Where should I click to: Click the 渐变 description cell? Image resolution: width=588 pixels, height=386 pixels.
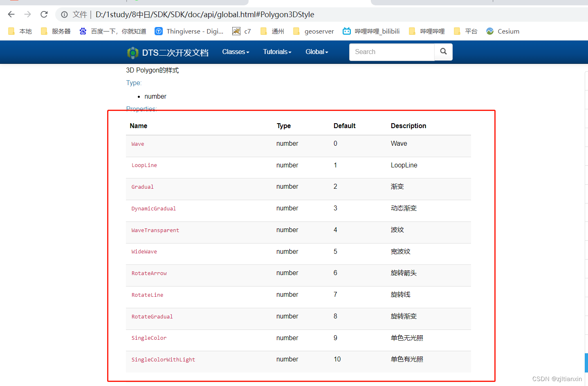pyautogui.click(x=397, y=187)
